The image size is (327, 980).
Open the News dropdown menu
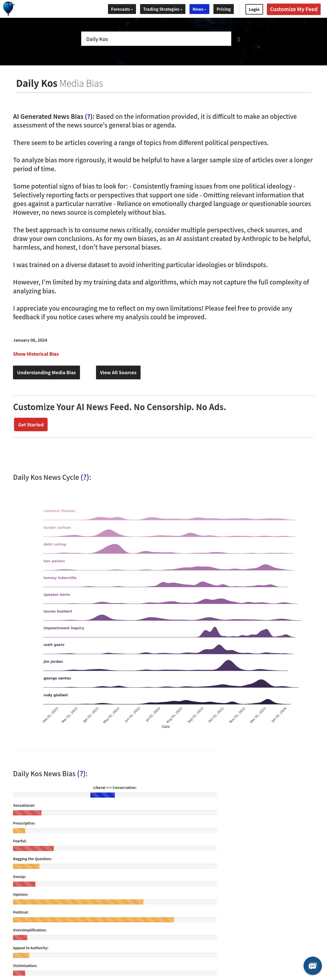tap(199, 9)
